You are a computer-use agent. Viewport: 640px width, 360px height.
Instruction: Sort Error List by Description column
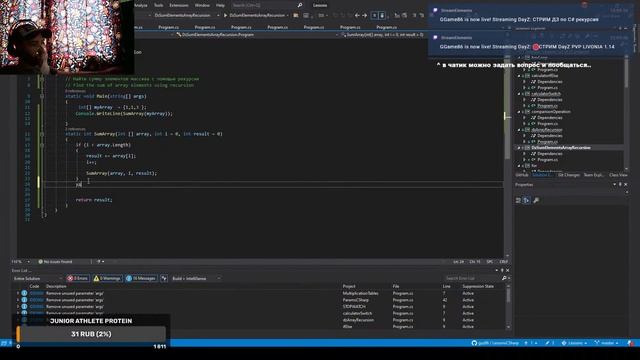pyautogui.click(x=56, y=287)
